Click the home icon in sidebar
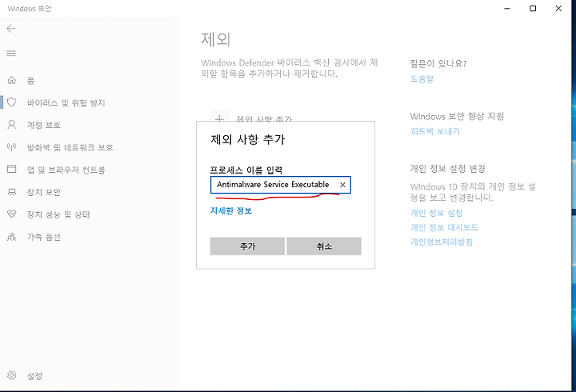 pos(12,80)
